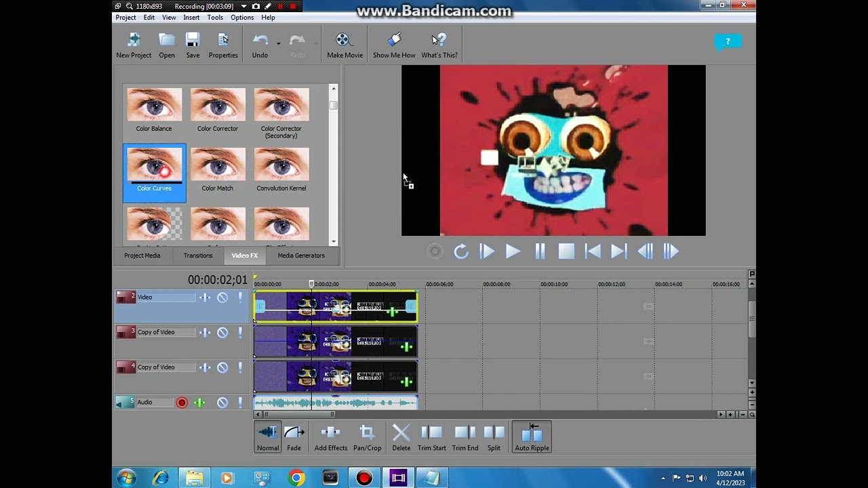Open the Properties toolbar icon
Image resolution: width=868 pixels, height=488 pixels.
[223, 45]
